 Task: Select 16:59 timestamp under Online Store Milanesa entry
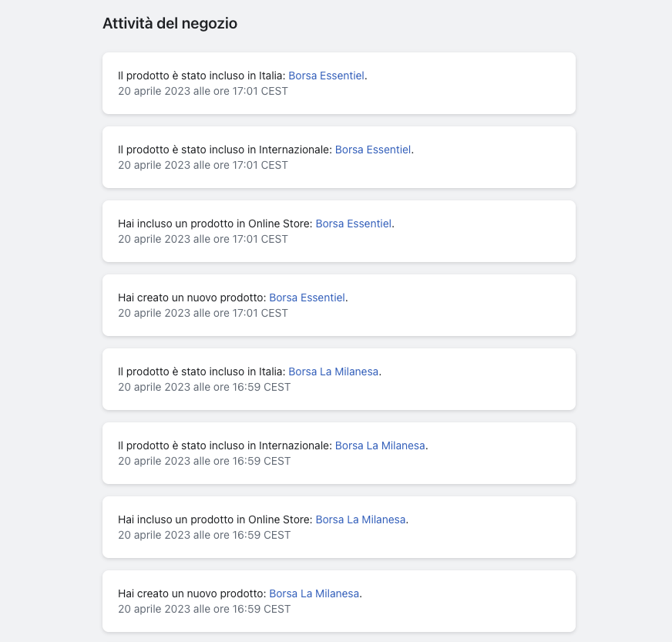[x=204, y=536]
